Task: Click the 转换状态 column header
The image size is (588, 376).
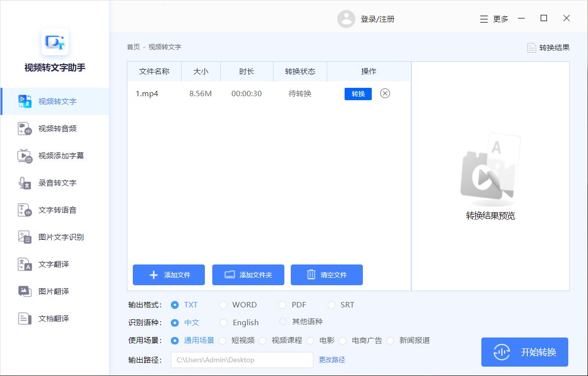Action: [300, 71]
